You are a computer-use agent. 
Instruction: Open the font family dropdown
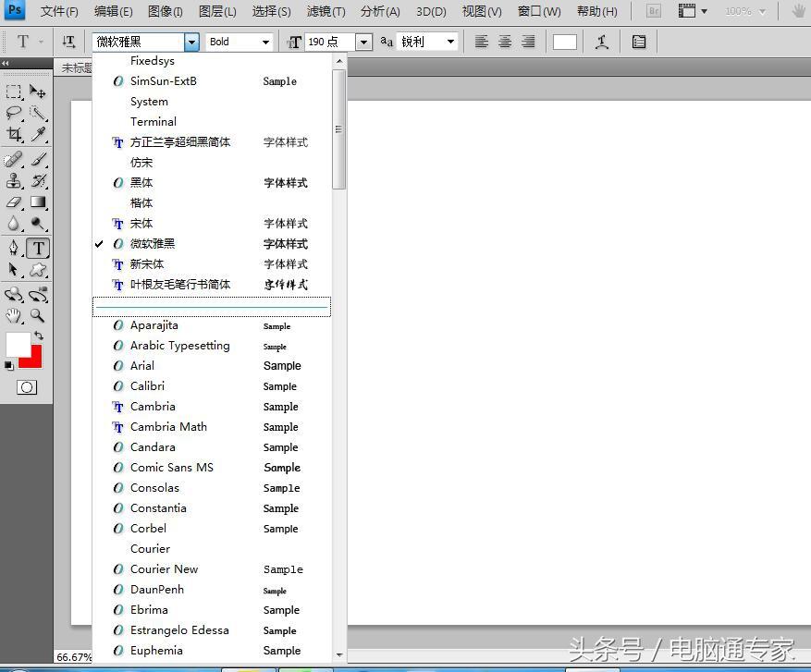click(x=190, y=42)
